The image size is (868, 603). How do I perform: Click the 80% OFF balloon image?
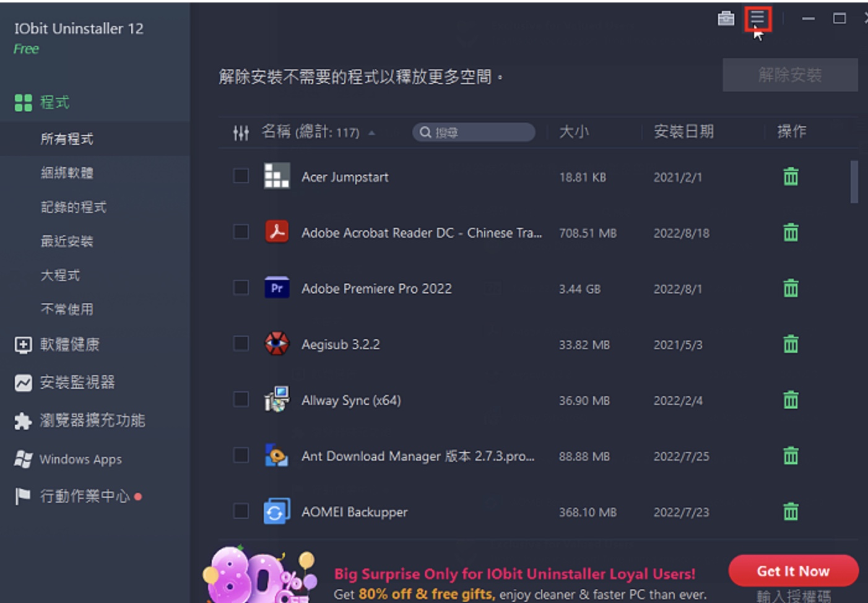click(x=260, y=576)
